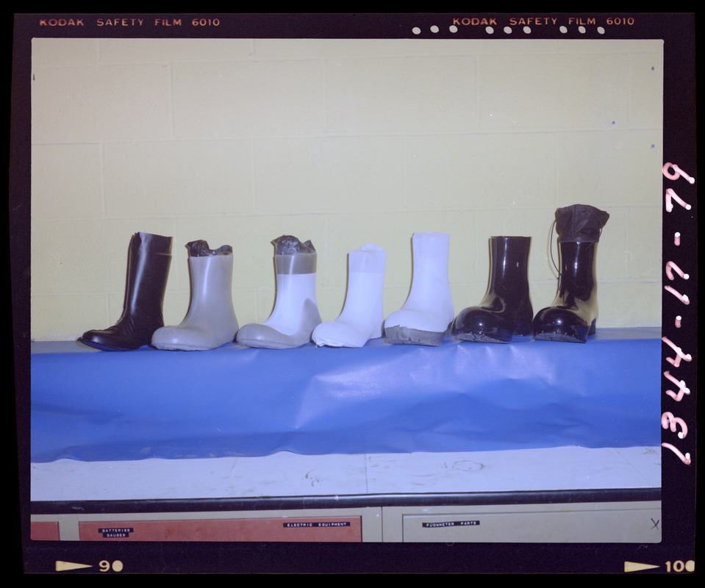Click the row of dots on top film edge
This screenshot has width=705, height=588.
click(x=507, y=31)
